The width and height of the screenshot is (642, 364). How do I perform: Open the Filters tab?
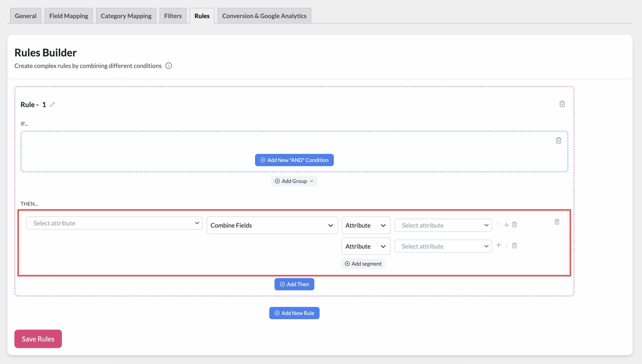[x=173, y=16]
